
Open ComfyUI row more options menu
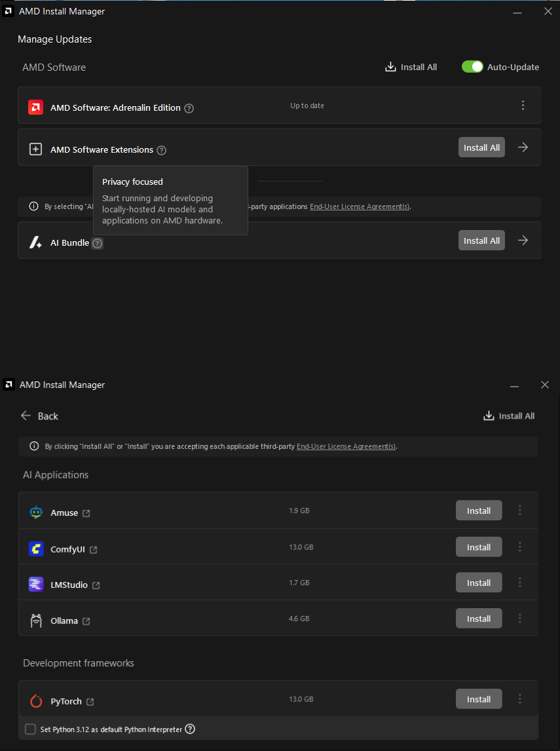(520, 547)
